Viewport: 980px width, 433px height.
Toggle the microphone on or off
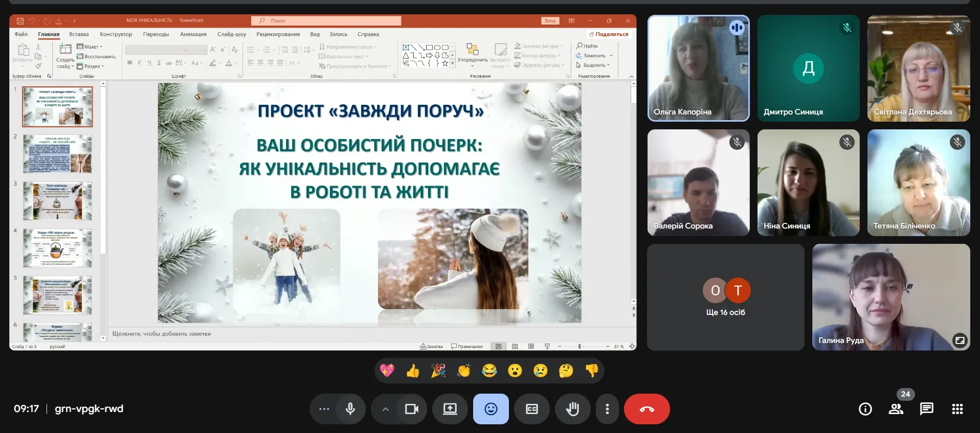(x=350, y=409)
